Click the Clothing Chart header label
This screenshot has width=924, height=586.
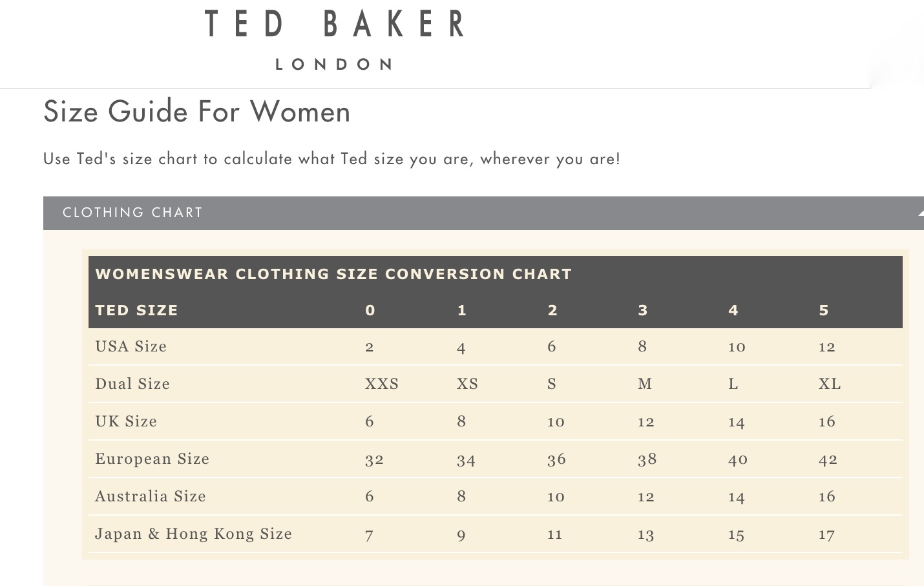click(x=132, y=213)
